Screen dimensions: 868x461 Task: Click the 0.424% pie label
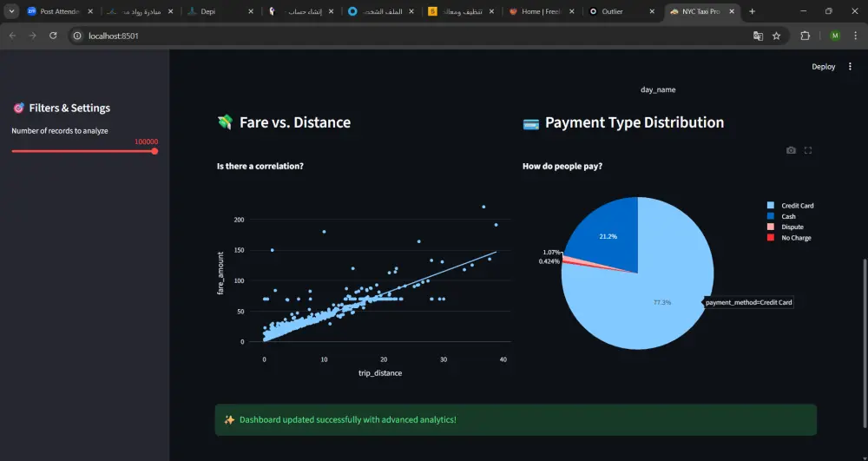(x=549, y=261)
